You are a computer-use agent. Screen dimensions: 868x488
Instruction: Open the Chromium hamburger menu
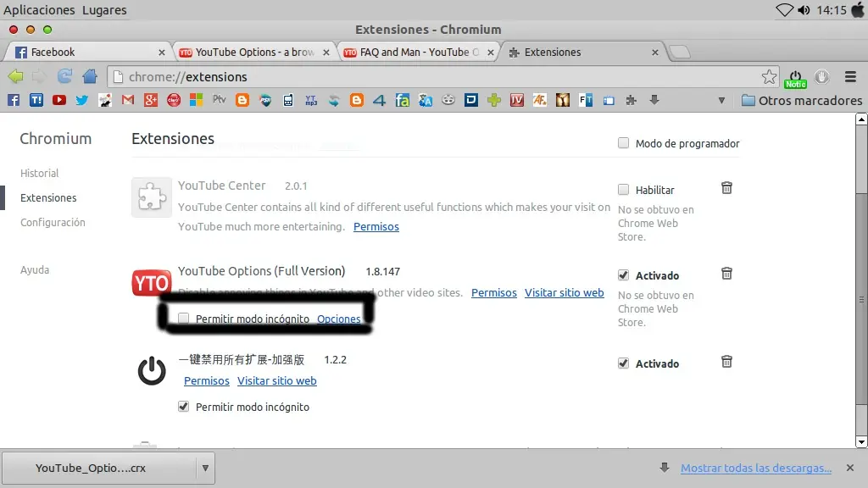point(851,77)
